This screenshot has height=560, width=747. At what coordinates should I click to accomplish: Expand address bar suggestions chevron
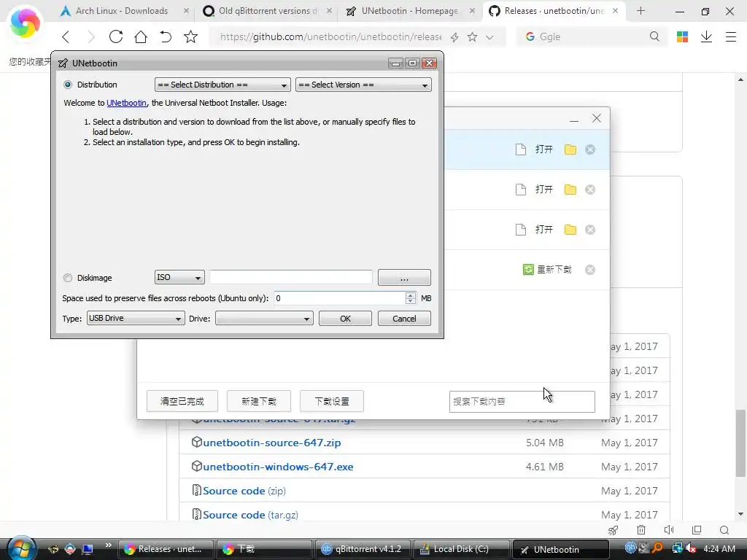coord(489,37)
